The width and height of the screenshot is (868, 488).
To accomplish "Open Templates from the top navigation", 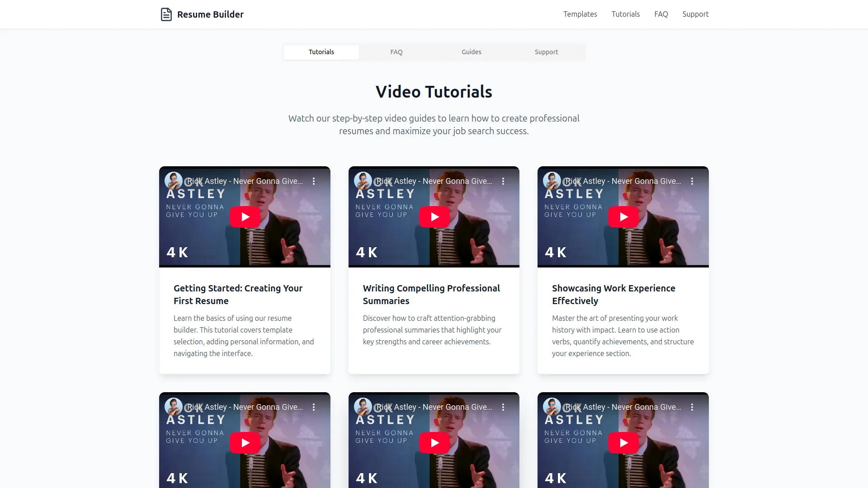I will point(580,14).
